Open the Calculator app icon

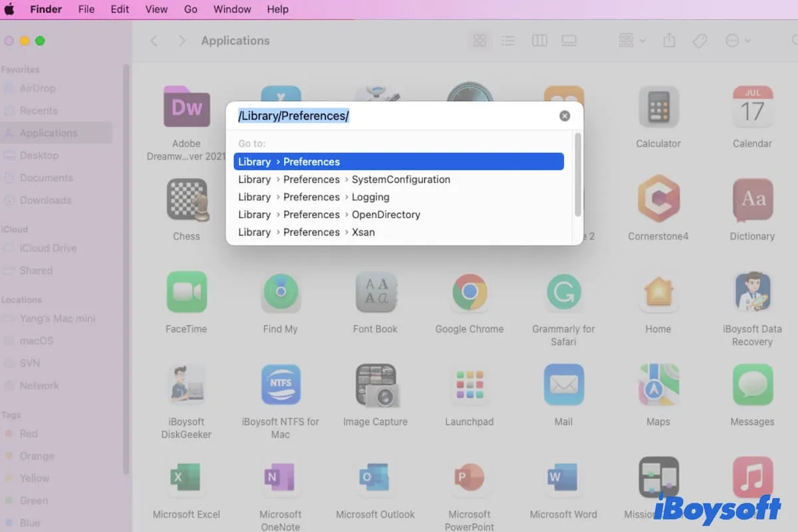(x=658, y=106)
